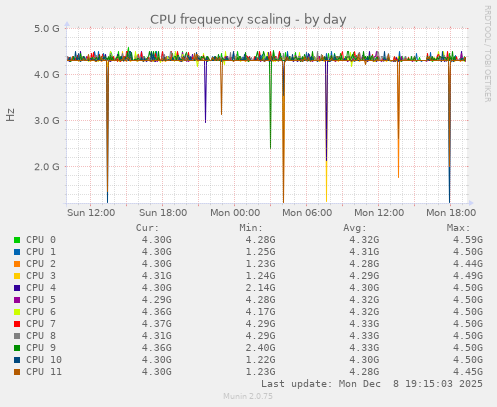
Task: Click CPU 0 Max value '4.59G'
Action: [468, 240]
